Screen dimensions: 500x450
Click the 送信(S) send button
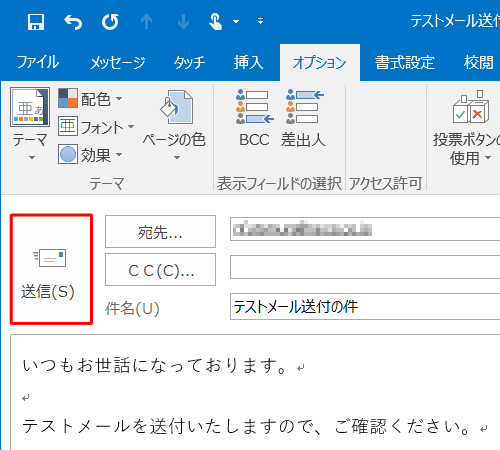click(x=51, y=269)
